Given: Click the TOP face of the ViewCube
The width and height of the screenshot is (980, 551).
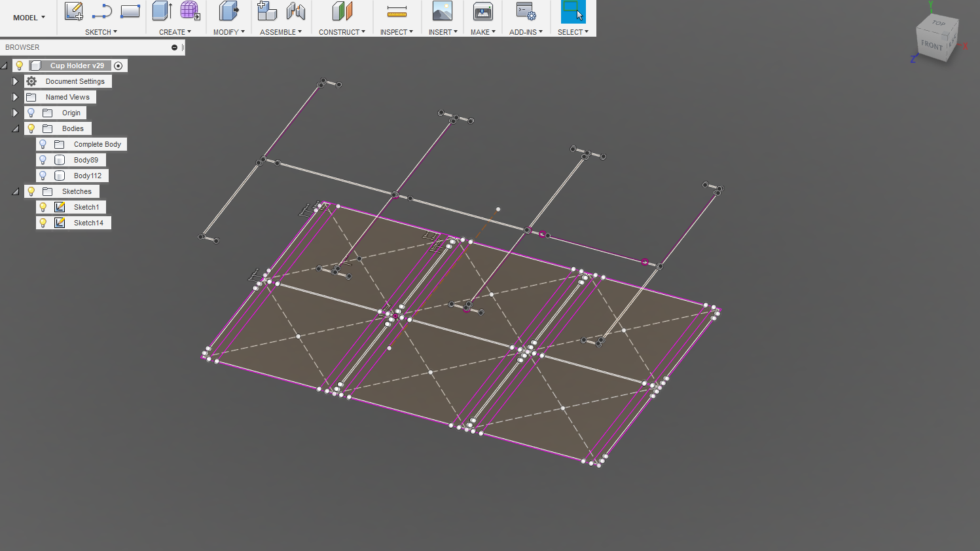Looking at the screenshot, I should 939,24.
